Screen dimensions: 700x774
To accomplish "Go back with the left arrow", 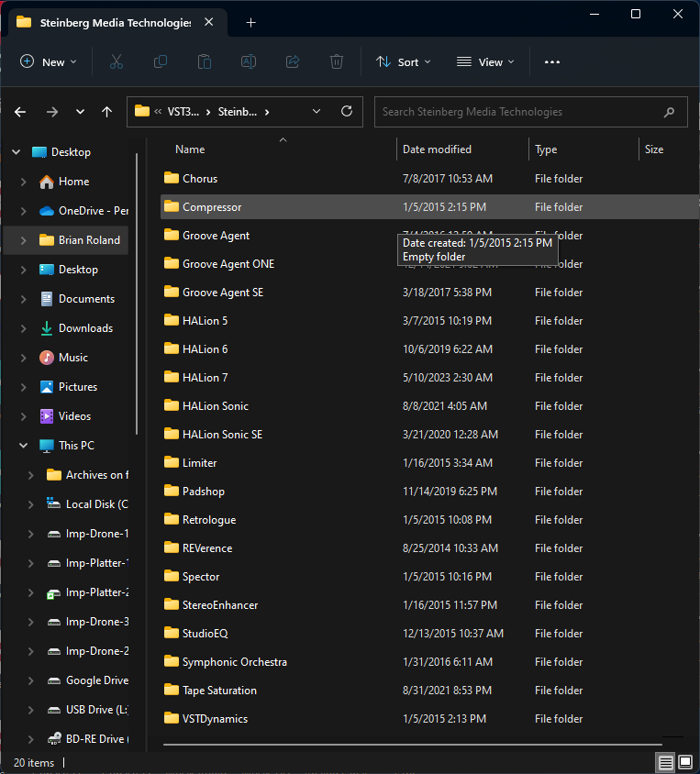I will (x=20, y=112).
